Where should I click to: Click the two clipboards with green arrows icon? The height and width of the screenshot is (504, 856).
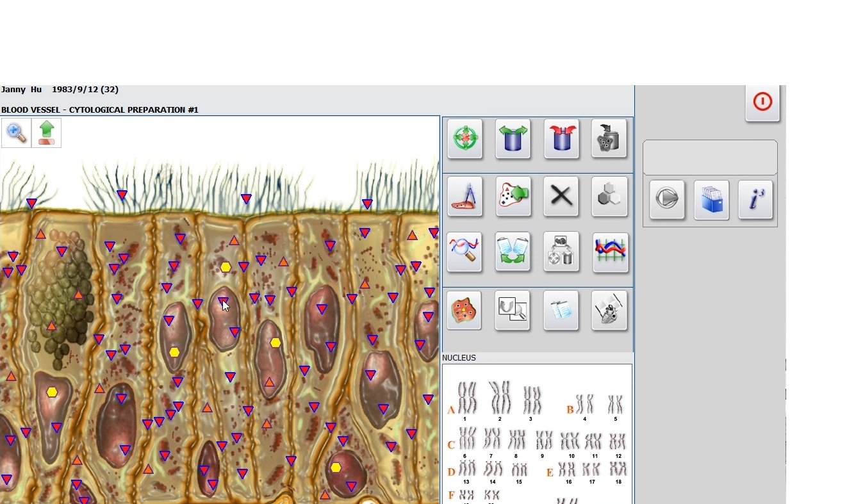[x=513, y=252]
